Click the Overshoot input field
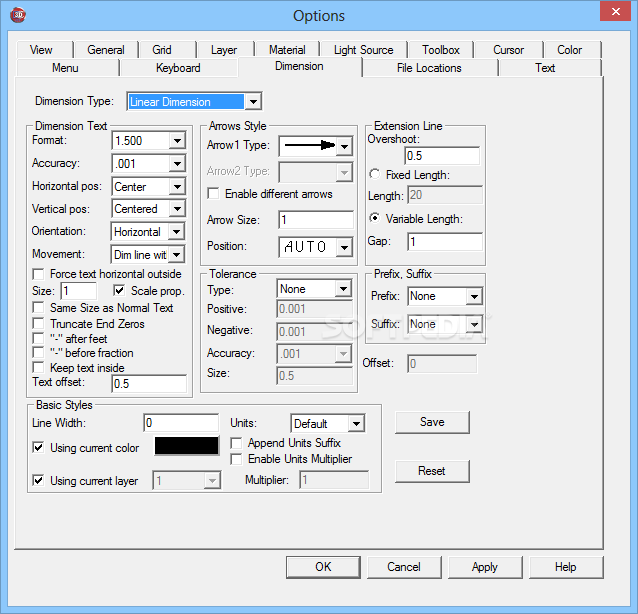Image resolution: width=638 pixels, height=614 pixels. [442, 156]
